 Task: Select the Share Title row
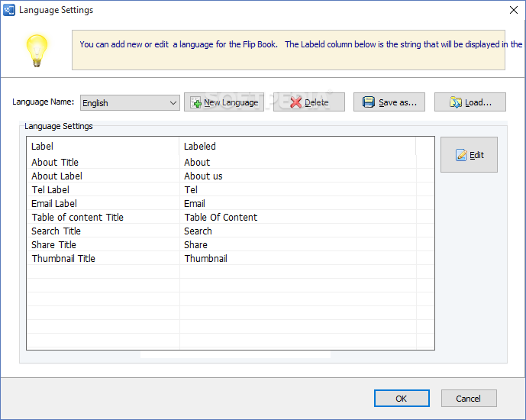click(x=231, y=245)
